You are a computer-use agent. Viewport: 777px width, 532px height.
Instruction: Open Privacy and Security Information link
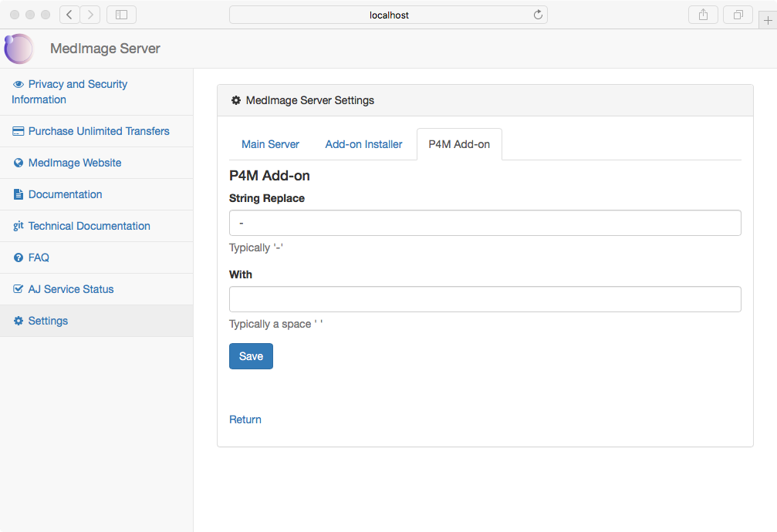[69, 92]
